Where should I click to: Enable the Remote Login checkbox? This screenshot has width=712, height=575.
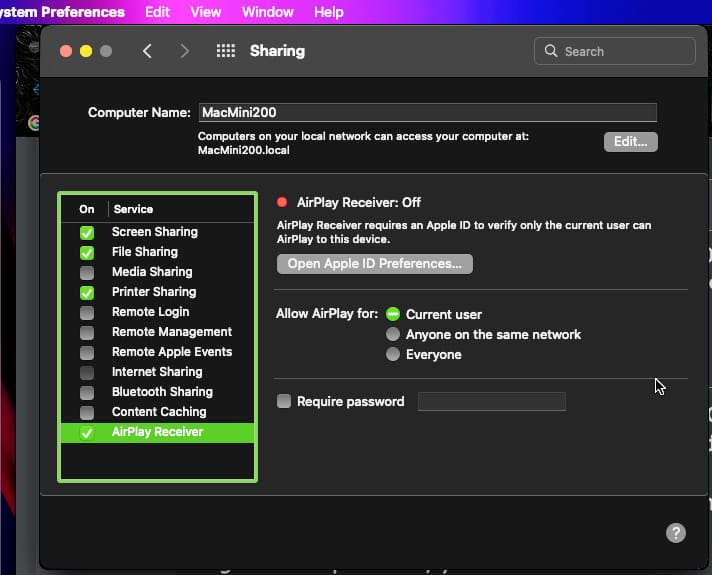(87, 312)
